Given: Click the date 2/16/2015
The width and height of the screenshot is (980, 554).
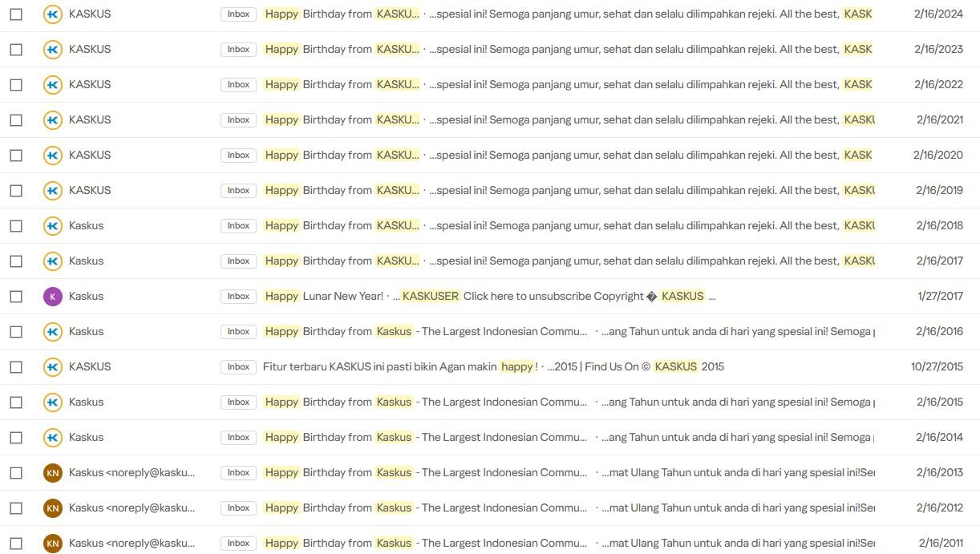Looking at the screenshot, I should tap(940, 402).
